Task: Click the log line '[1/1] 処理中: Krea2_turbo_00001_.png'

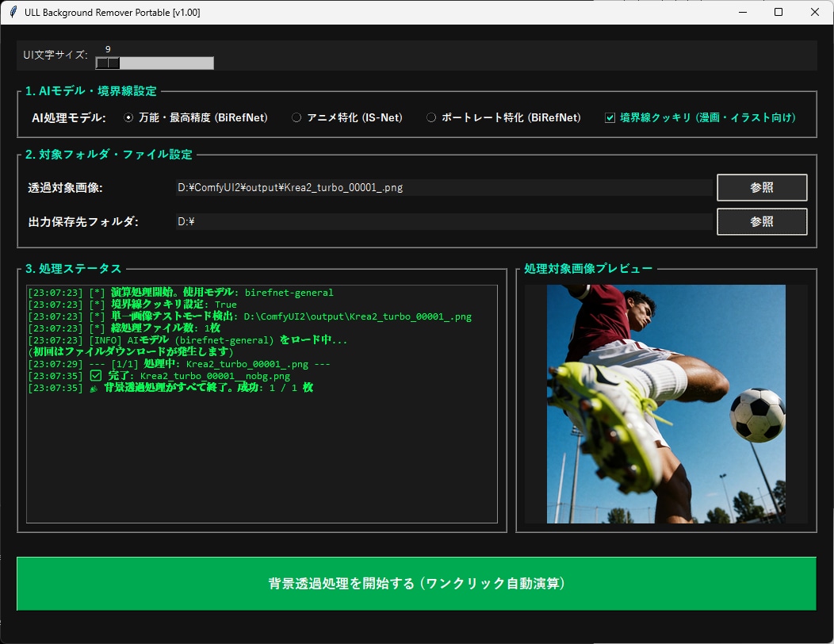Action: (179, 364)
